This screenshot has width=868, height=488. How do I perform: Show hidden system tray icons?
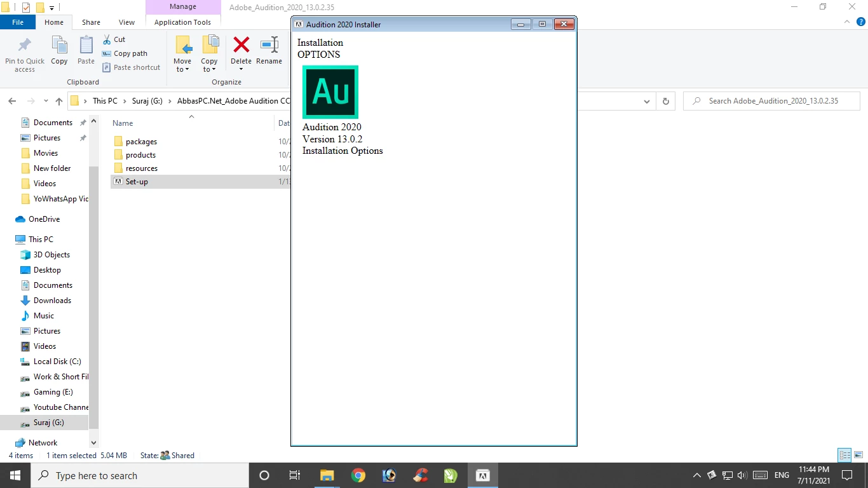[x=697, y=475]
